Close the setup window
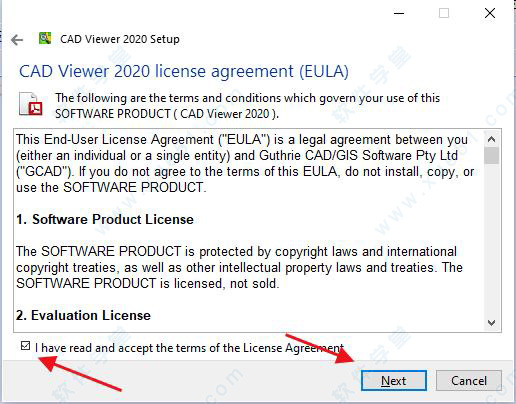 click(x=490, y=13)
